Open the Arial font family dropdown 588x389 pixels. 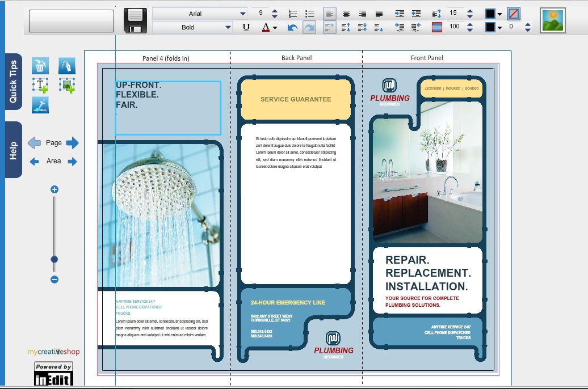pos(243,14)
